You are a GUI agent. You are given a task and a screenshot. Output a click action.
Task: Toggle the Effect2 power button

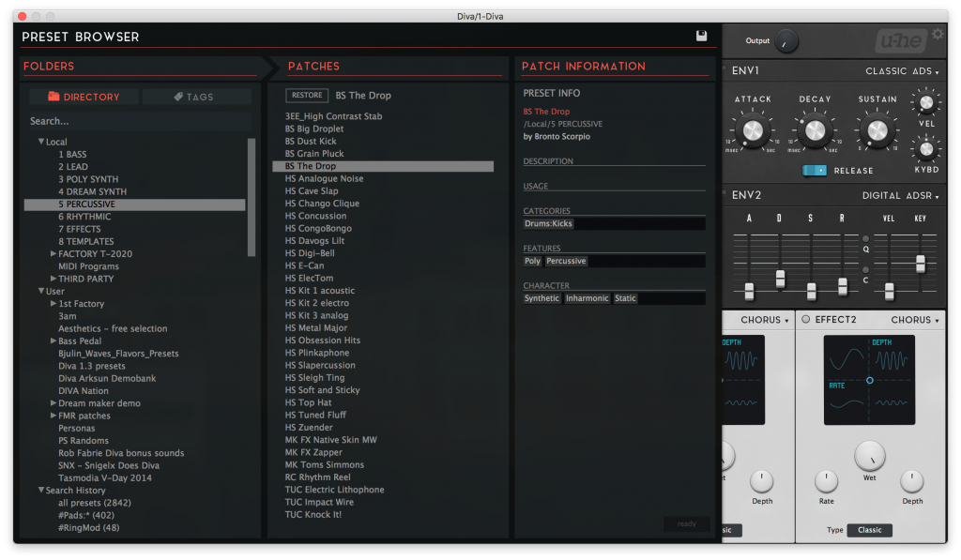click(x=805, y=320)
